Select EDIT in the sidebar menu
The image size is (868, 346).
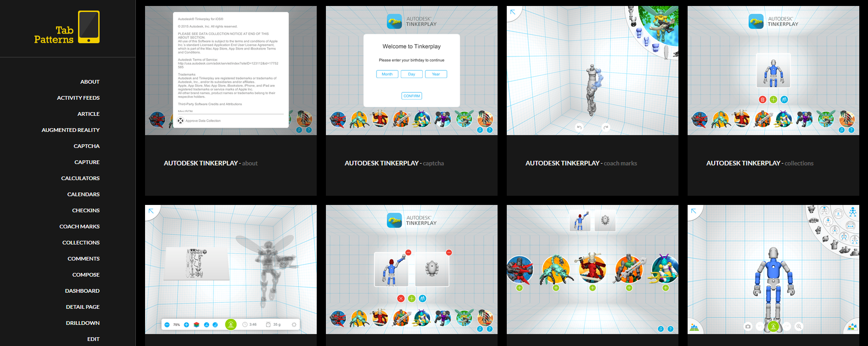[x=93, y=339]
